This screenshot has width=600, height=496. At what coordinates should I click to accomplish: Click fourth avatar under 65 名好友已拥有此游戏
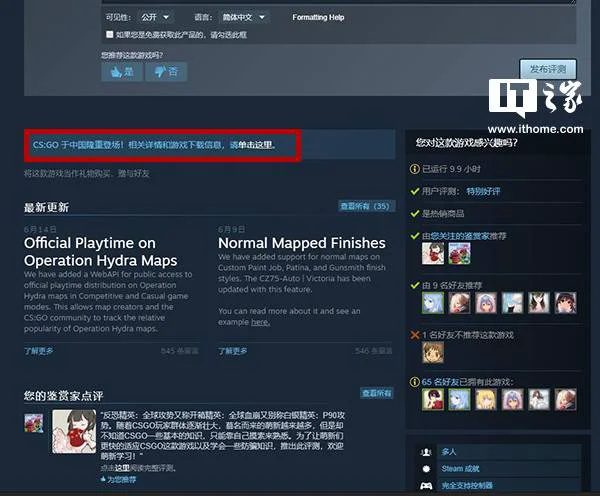(x=512, y=400)
